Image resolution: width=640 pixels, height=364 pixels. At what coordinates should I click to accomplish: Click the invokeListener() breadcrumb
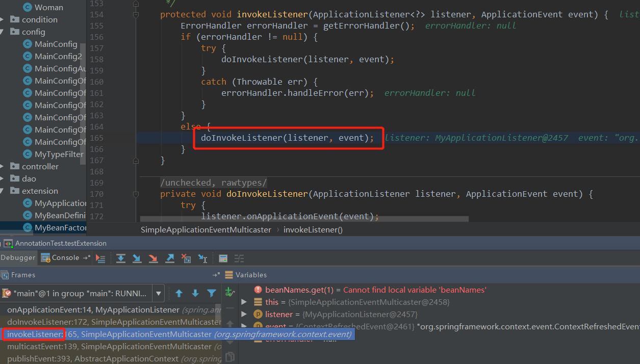(313, 229)
